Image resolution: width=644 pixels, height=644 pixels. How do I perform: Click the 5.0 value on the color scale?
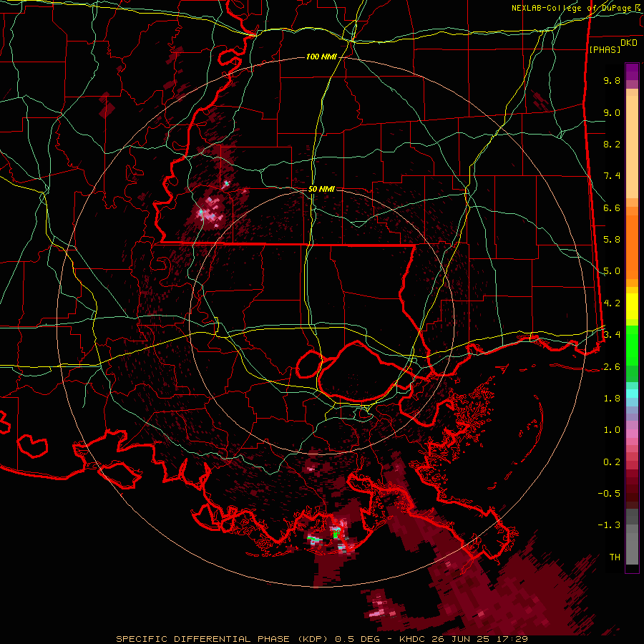[612, 271]
